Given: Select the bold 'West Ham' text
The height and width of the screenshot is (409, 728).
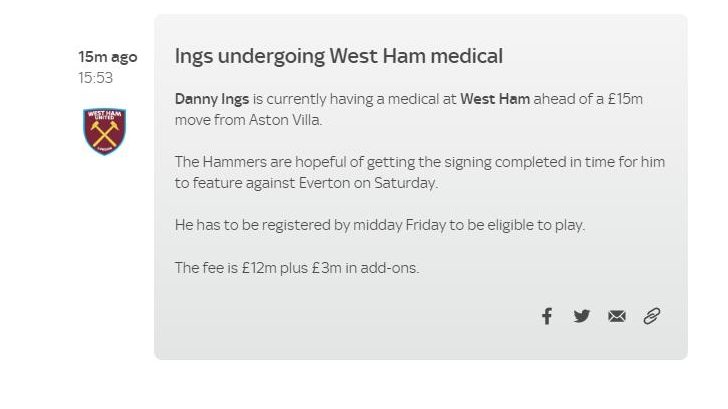Looking at the screenshot, I should point(495,99).
